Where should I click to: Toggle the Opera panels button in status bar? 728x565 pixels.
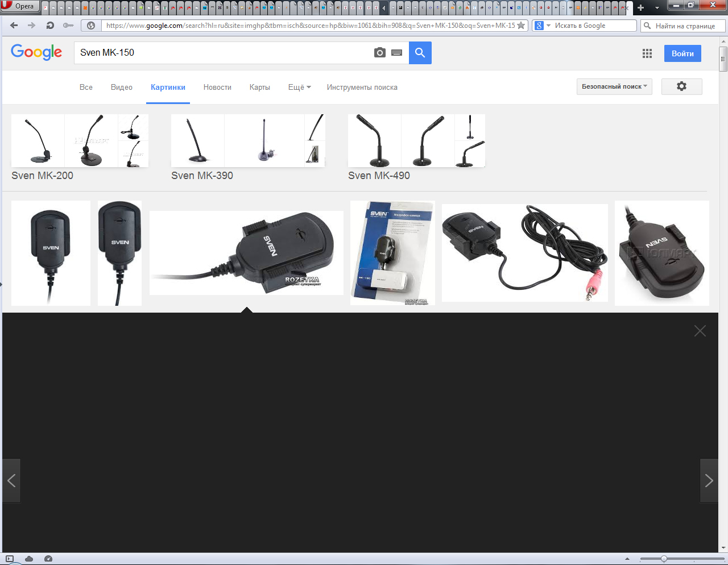pos(10,559)
